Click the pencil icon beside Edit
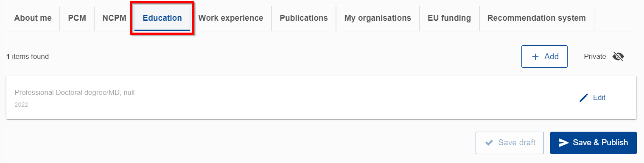644x163 pixels. (x=584, y=98)
